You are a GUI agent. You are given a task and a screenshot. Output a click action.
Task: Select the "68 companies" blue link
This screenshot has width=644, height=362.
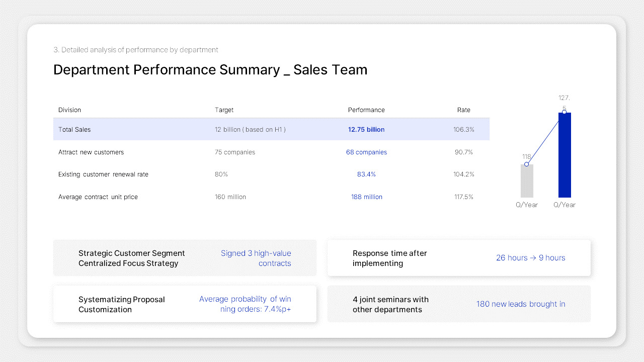[366, 152]
